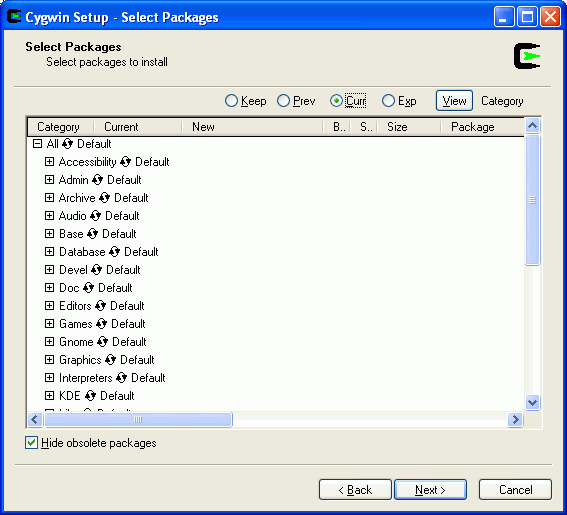Minimize the Cygwin Setup window

point(504,17)
